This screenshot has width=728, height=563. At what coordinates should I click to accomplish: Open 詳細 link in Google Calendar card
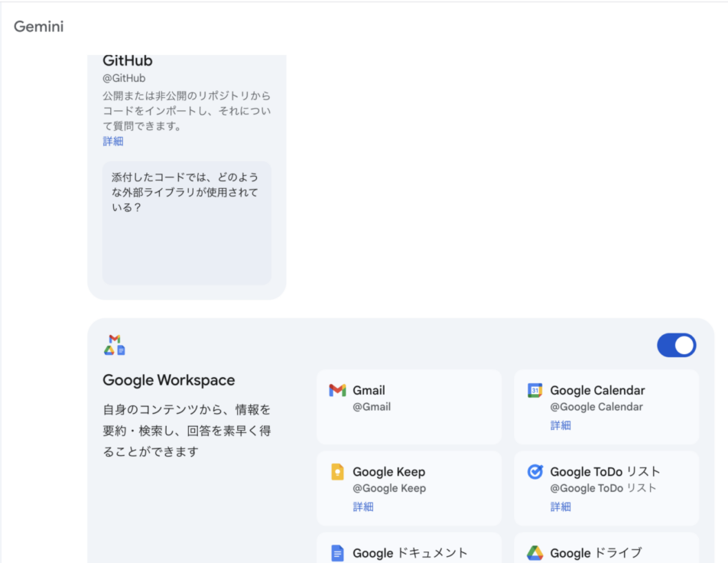pyautogui.click(x=561, y=425)
